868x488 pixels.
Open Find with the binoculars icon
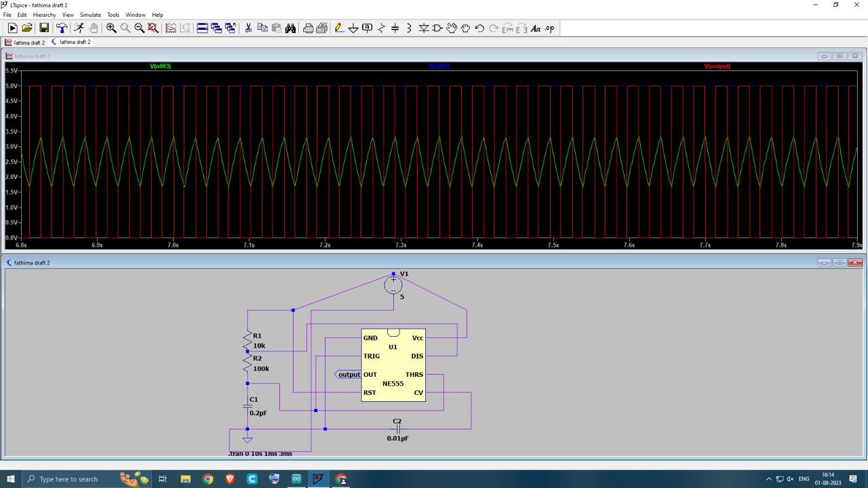[x=290, y=28]
